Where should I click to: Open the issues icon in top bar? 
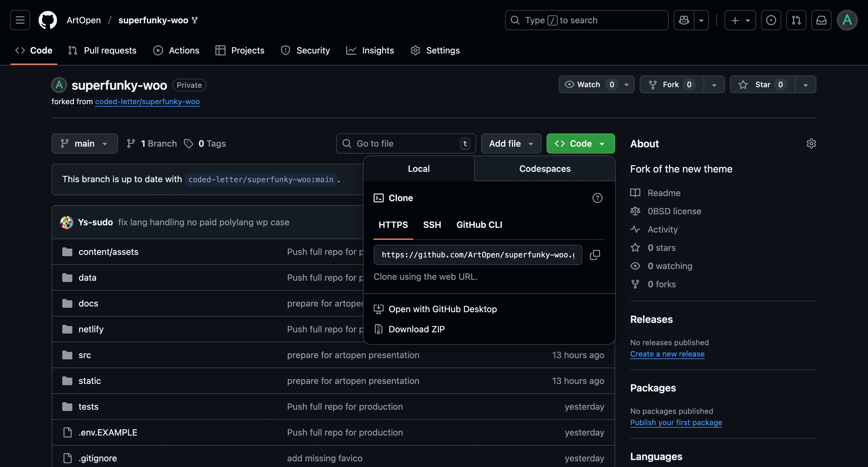pos(771,20)
